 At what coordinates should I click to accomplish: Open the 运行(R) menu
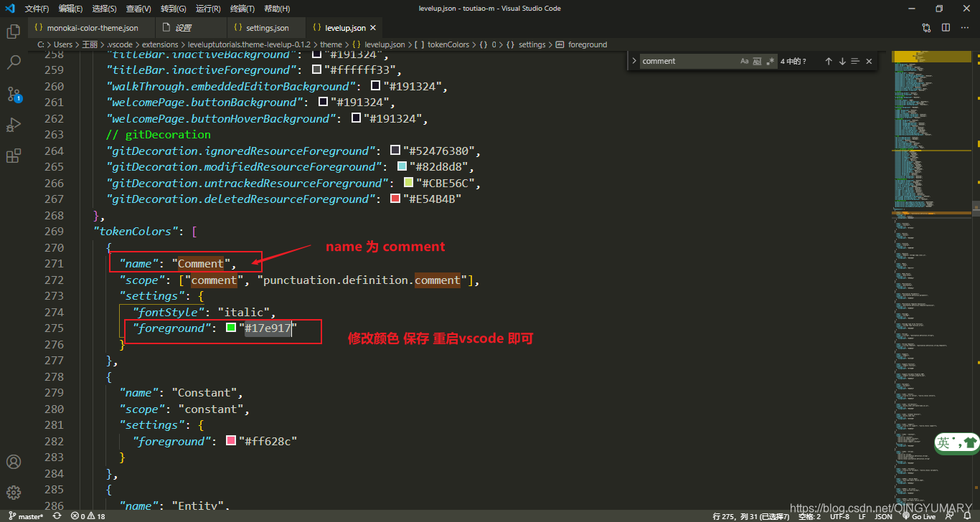tap(208, 9)
